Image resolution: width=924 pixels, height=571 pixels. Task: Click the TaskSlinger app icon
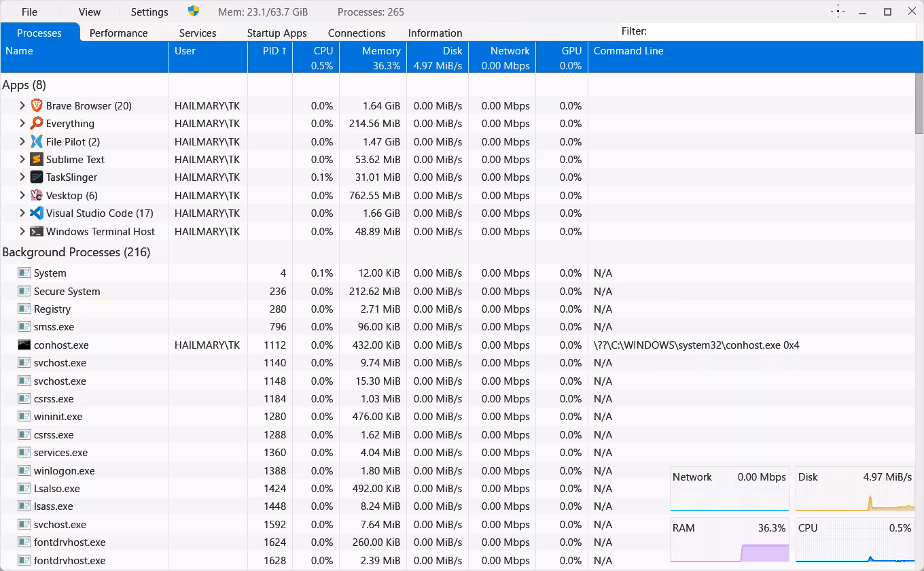37,177
